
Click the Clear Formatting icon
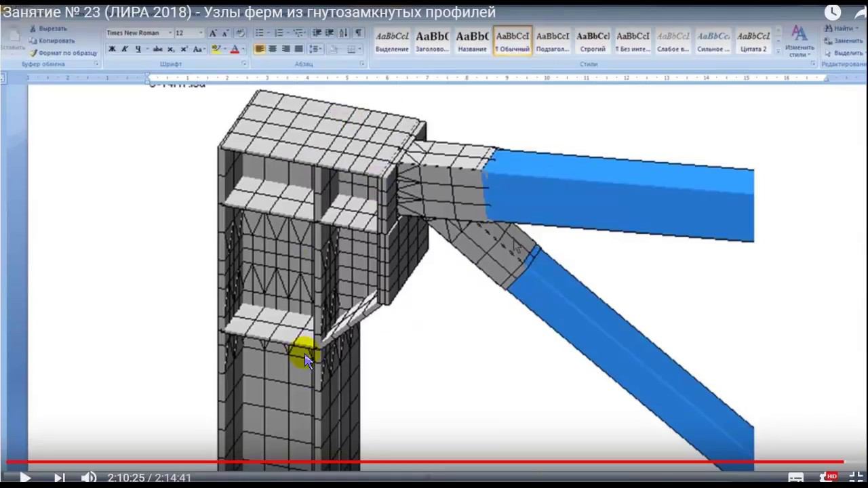coord(240,33)
